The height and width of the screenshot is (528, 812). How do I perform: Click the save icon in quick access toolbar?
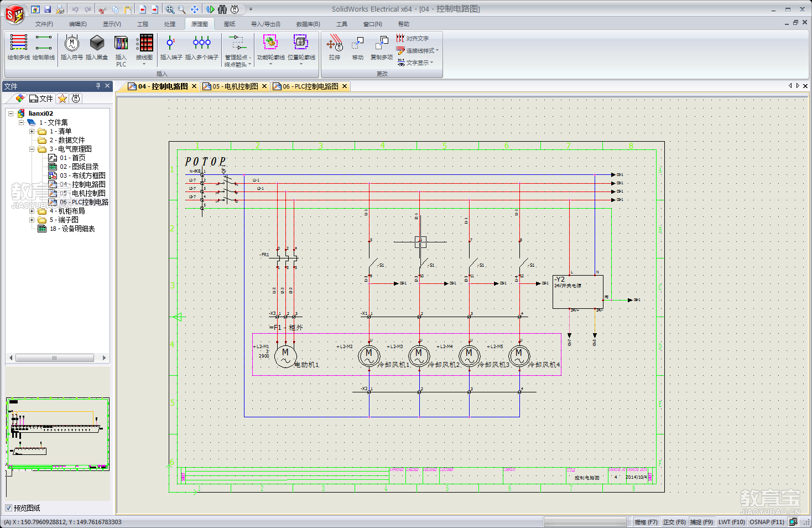click(x=48, y=9)
